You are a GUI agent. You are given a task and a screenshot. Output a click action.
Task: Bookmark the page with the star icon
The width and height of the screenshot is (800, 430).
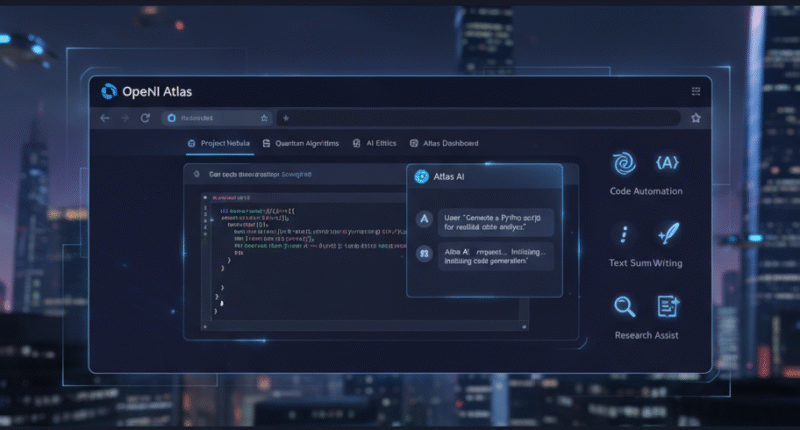coord(696,118)
